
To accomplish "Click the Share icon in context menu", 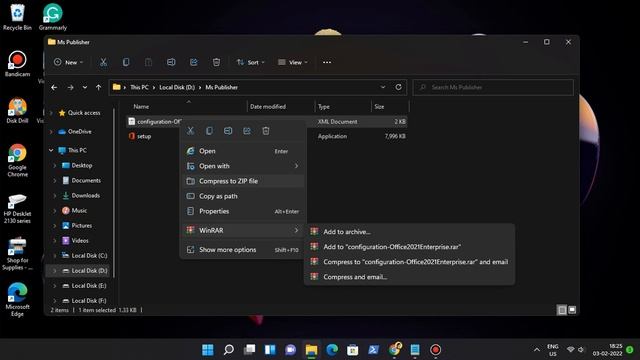I will coord(247,131).
